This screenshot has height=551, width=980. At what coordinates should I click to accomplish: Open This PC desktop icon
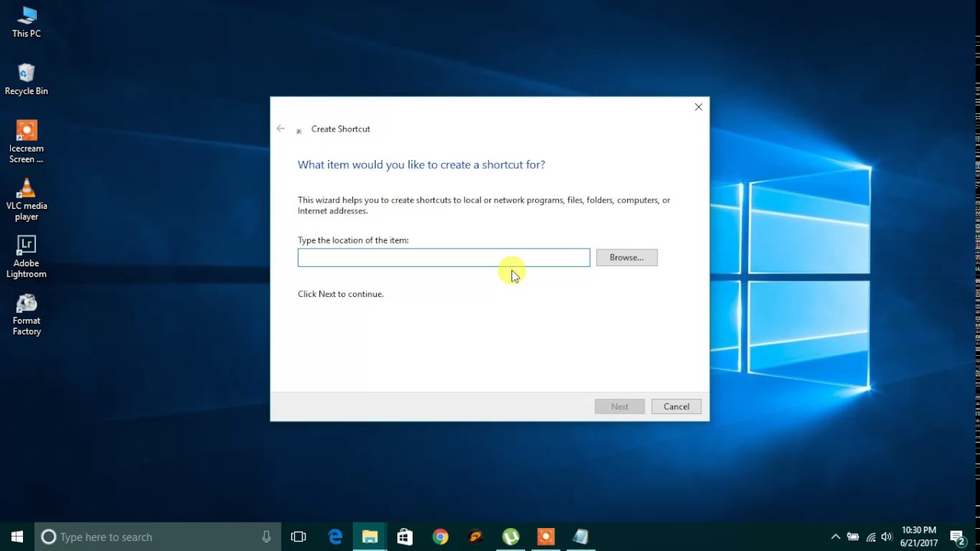pos(26,22)
